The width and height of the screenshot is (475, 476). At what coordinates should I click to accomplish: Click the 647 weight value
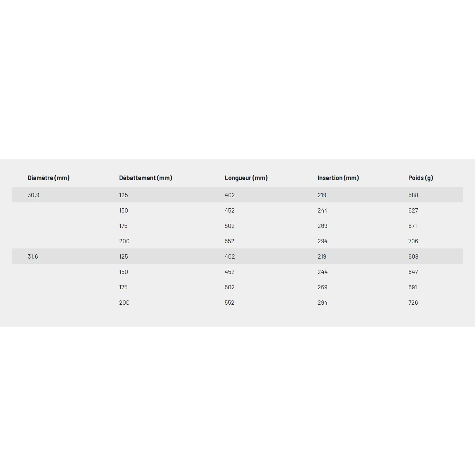[x=413, y=272]
